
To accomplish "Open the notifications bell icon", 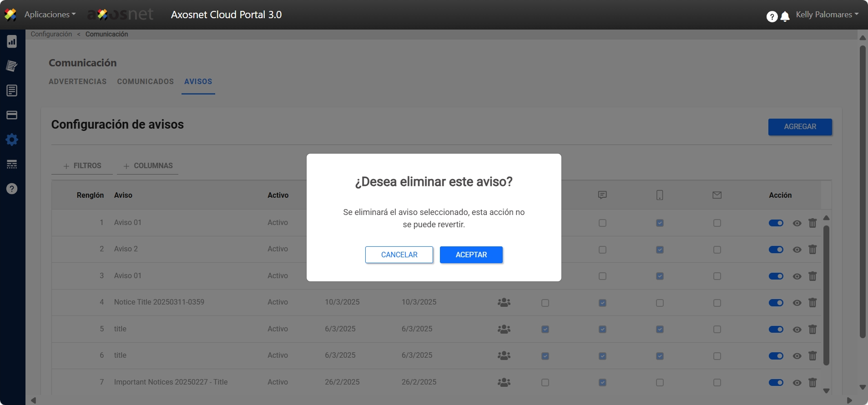I will coord(785,17).
